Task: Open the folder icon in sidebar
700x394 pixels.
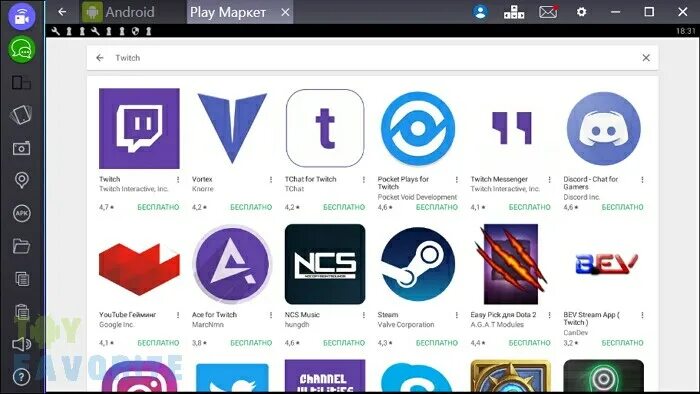Action: point(21,246)
